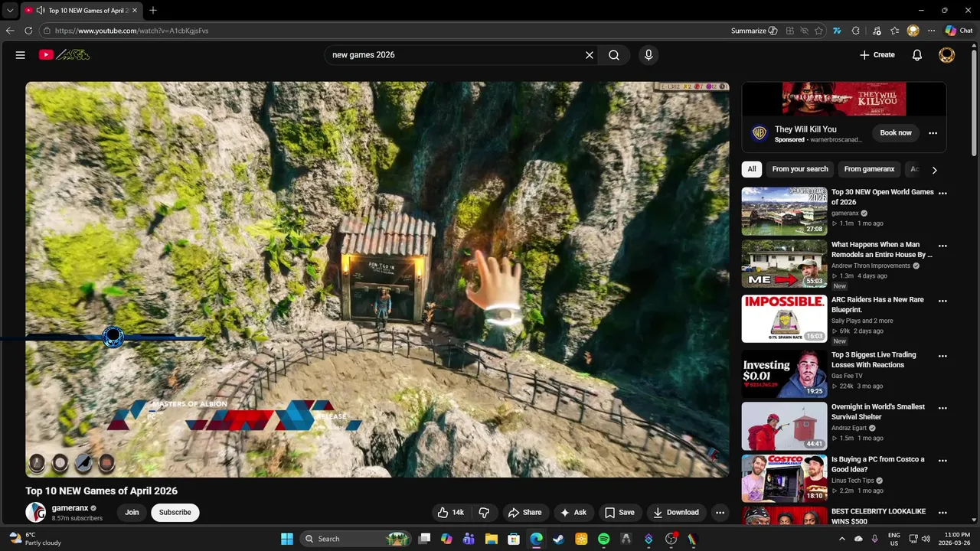Open more actions menu below the video
Image resolution: width=980 pixels, height=551 pixels.
tap(720, 513)
